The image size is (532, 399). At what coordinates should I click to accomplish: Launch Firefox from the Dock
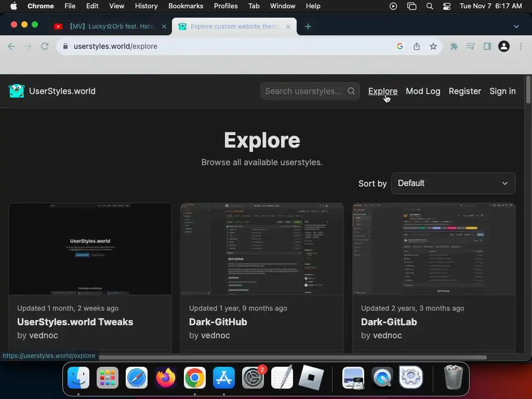tap(166, 378)
